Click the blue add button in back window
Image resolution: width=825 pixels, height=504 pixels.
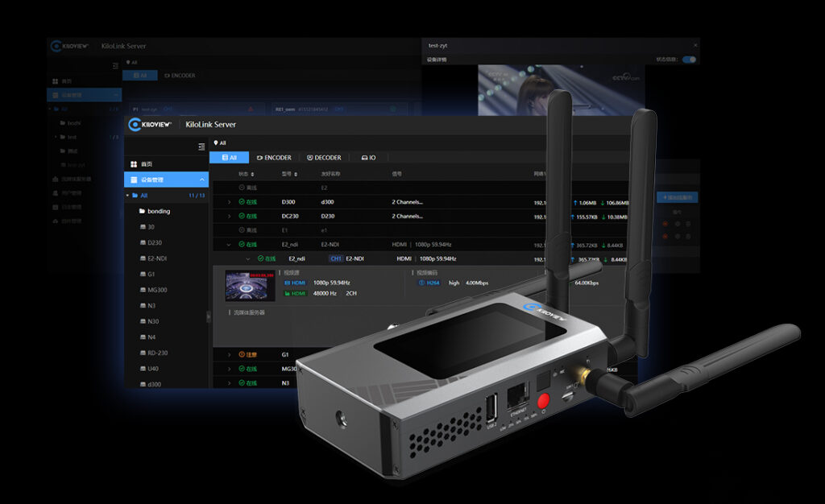pos(678,197)
